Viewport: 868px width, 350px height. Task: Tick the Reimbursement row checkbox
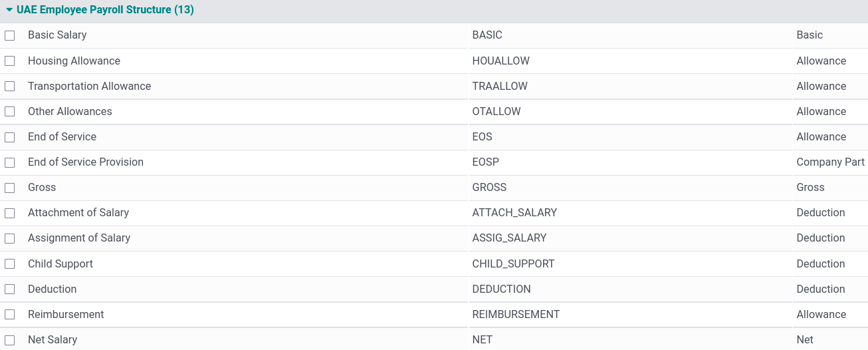[x=9, y=315]
